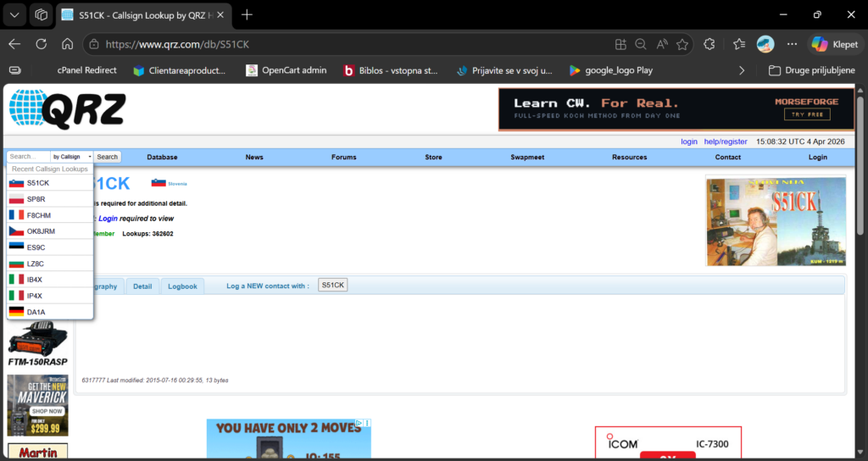The width and height of the screenshot is (868, 461).
Task: Click the help/register link
Action: (x=726, y=142)
